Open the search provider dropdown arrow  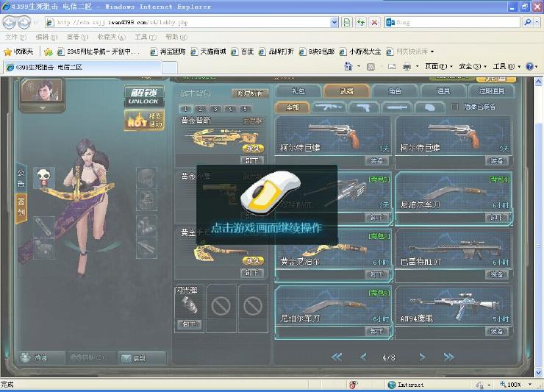[537, 23]
